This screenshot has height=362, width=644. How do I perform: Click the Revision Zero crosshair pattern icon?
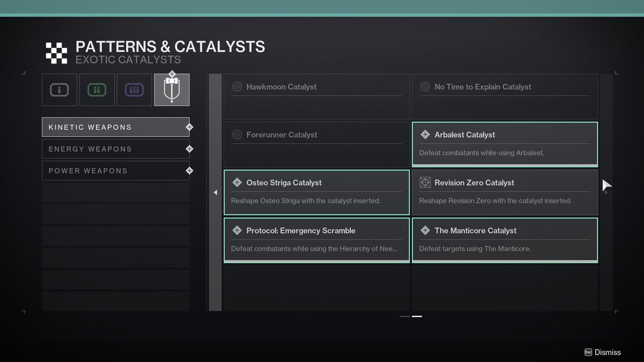[x=425, y=182]
